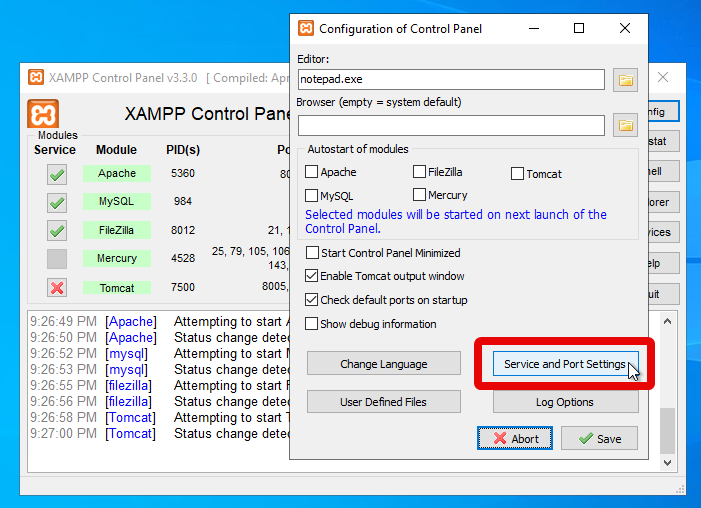The image size is (701, 508).
Task: Enable Tomcat autostart checkbox
Action: (x=517, y=174)
